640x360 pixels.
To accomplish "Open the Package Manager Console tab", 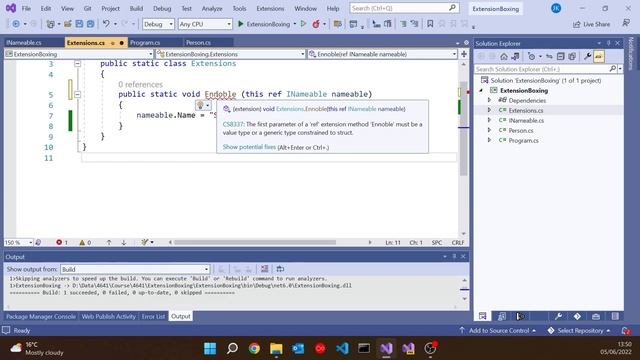I will [x=41, y=316].
